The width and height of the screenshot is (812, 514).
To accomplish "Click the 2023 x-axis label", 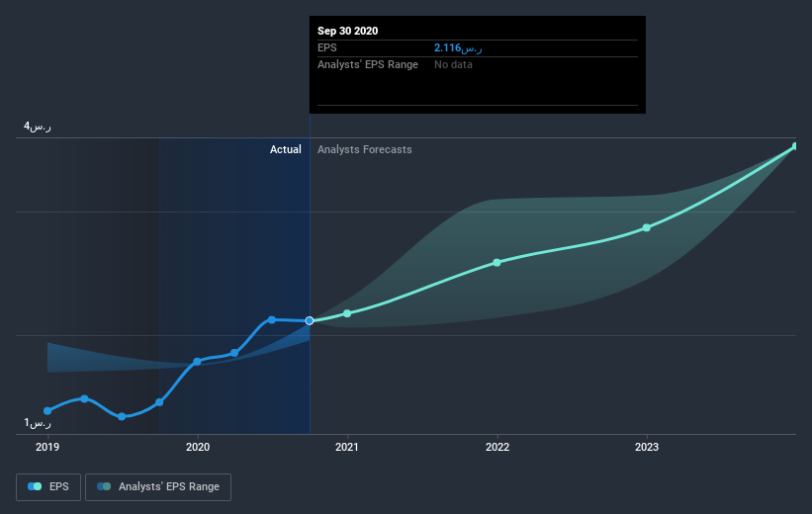I will 647,447.
